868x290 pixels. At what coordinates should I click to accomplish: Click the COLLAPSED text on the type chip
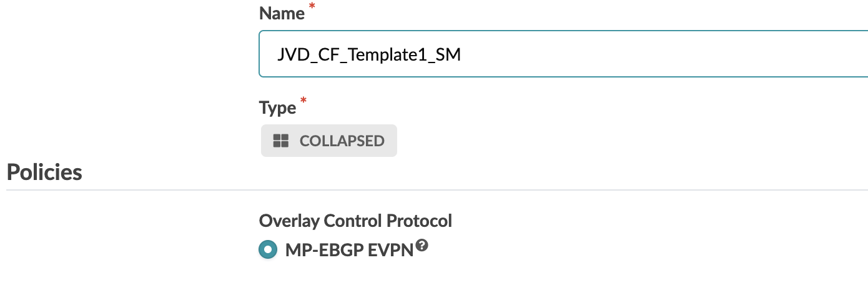pos(342,141)
